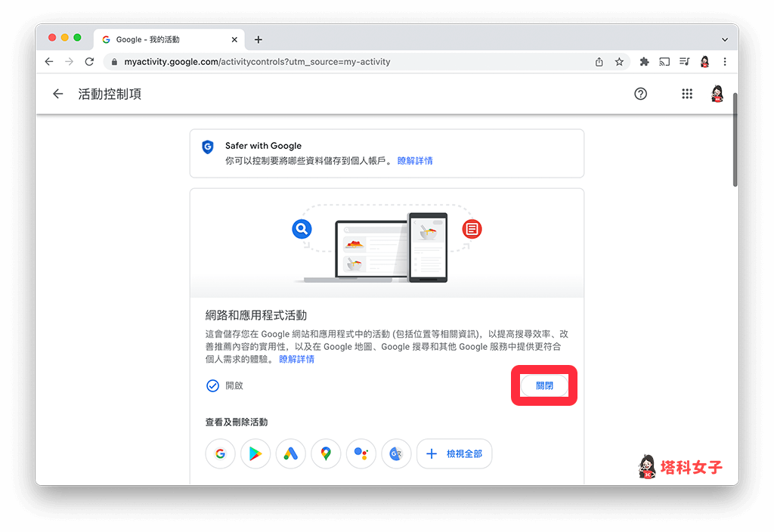Click the page vertical scrollbar

[x=735, y=140]
